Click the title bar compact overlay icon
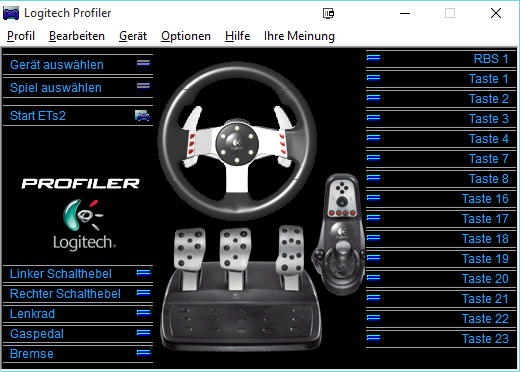The image size is (520, 372). 328,13
